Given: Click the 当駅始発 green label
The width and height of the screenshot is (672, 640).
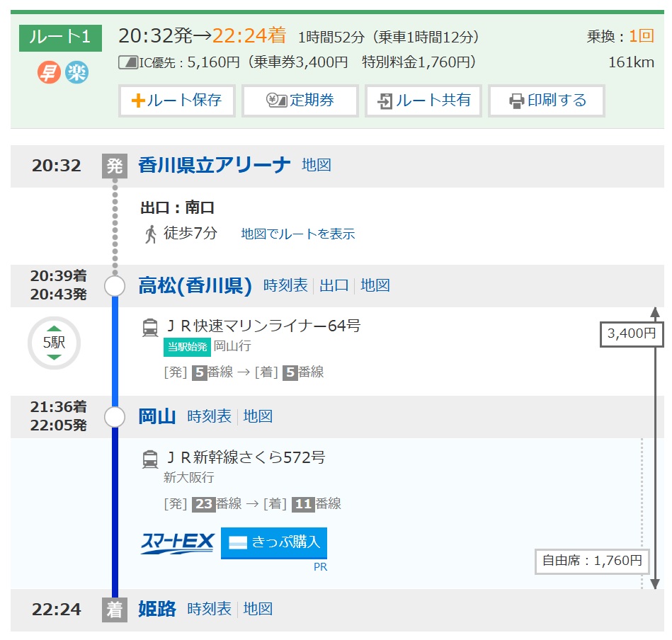Looking at the screenshot, I should [187, 347].
